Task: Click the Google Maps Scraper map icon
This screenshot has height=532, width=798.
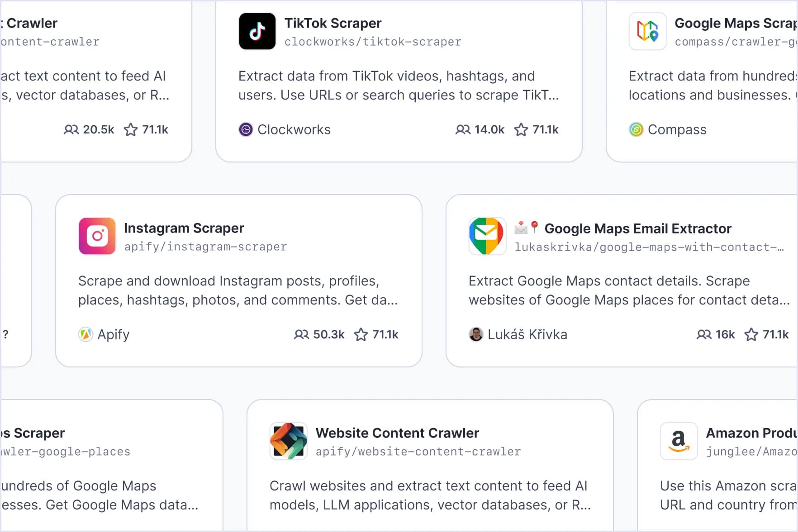Action: [x=647, y=31]
